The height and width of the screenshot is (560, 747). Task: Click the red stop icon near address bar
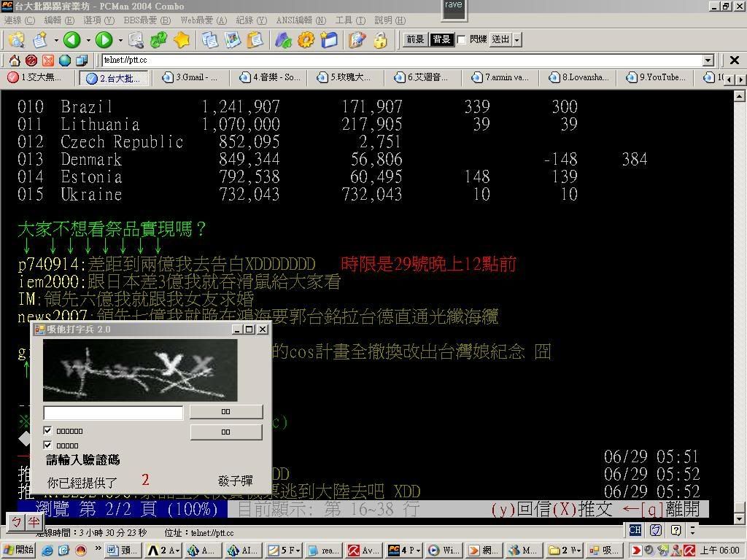(31, 61)
